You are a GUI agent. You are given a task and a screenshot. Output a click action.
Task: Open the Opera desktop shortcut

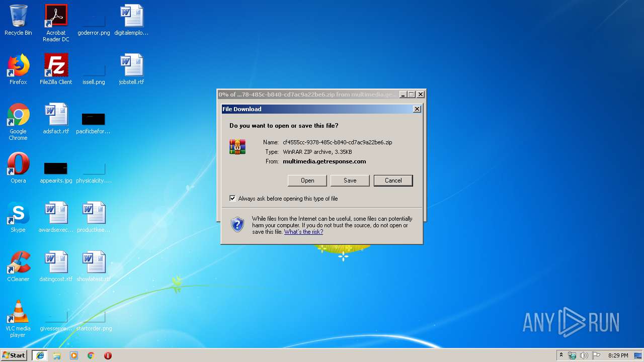18,168
